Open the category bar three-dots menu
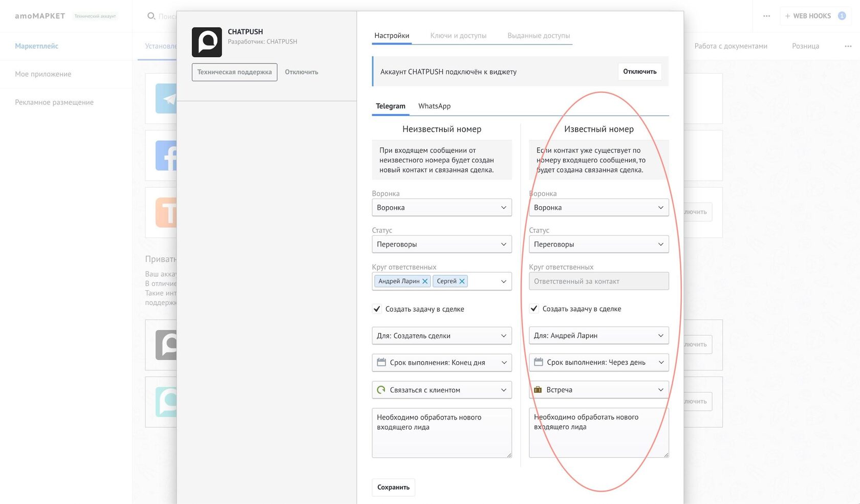The height and width of the screenshot is (504, 860). click(848, 46)
